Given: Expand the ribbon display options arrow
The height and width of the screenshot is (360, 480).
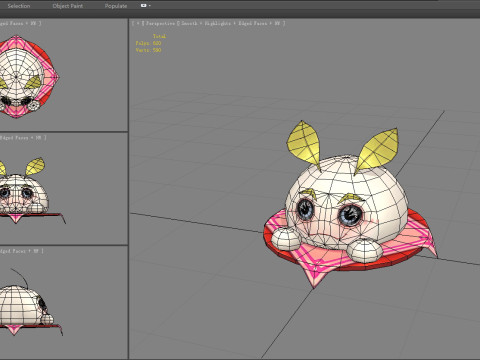Looking at the screenshot, I should click(x=150, y=6).
